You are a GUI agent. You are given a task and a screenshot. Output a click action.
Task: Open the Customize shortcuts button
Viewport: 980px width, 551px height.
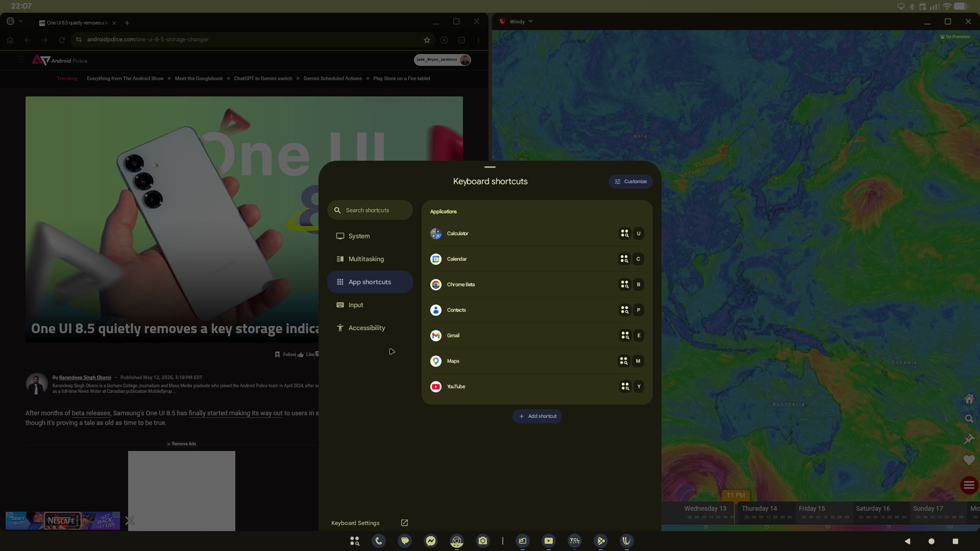(630, 181)
